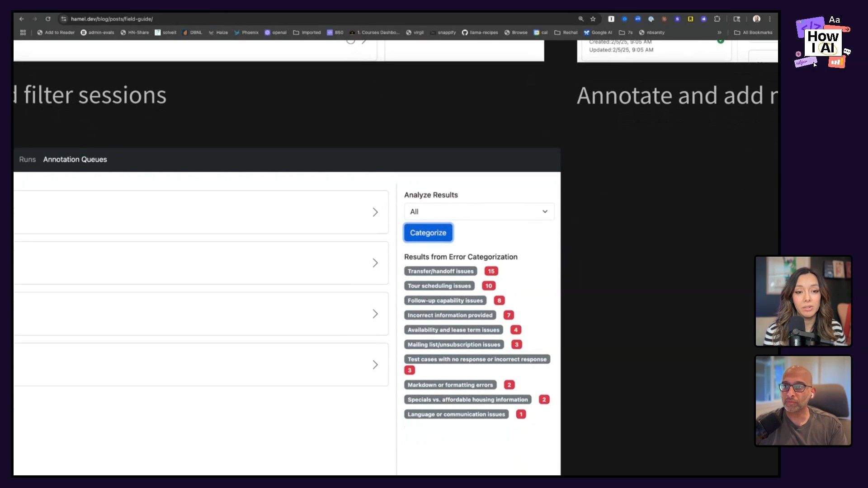
Task: Click the Transfer/handoff issues tag
Action: [440, 271]
